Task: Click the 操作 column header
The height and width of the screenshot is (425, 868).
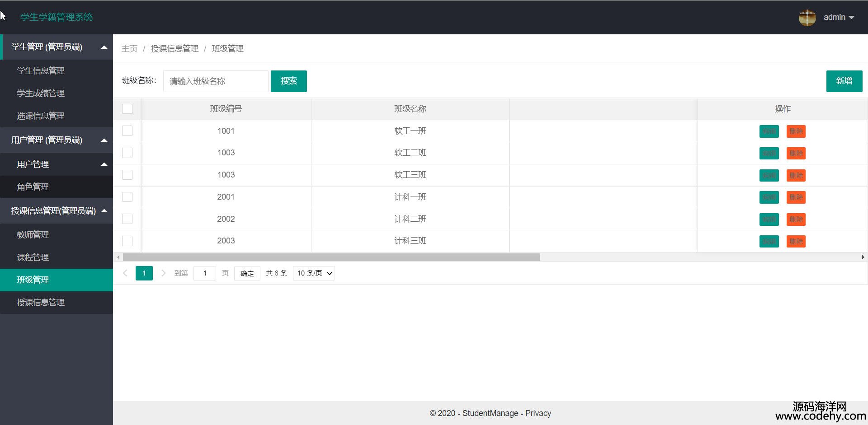Action: click(x=783, y=109)
